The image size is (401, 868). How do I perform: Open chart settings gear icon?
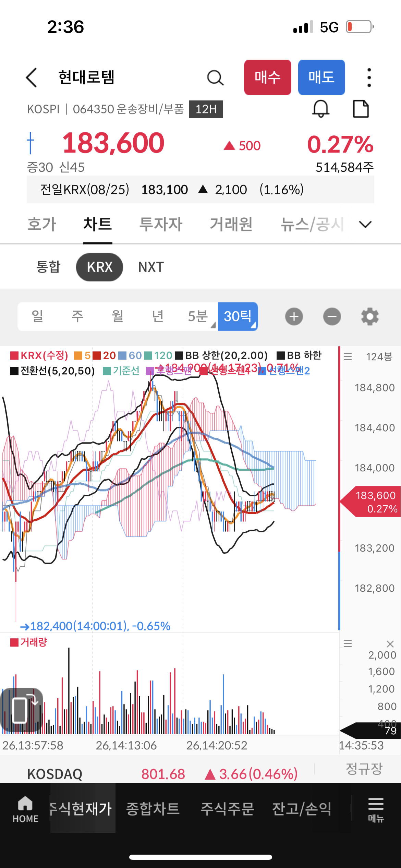coord(370,316)
